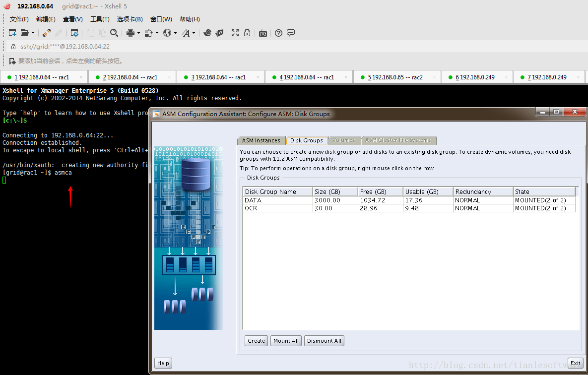This screenshot has width=588, height=375.
Task: Click the 1034.72 free space cell
Action: (x=380, y=200)
